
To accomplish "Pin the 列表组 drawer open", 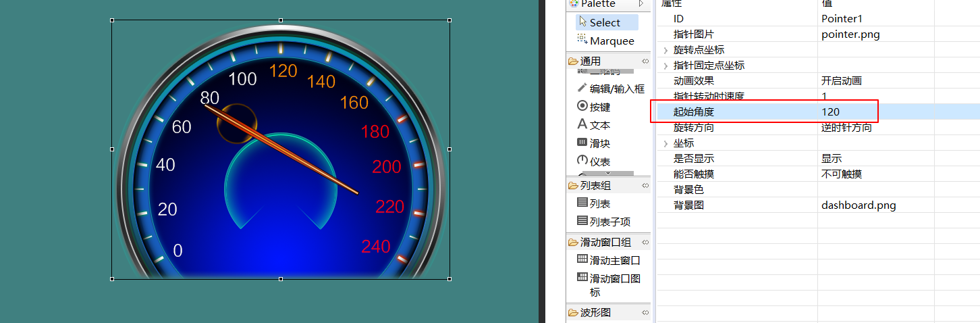I will [x=645, y=185].
